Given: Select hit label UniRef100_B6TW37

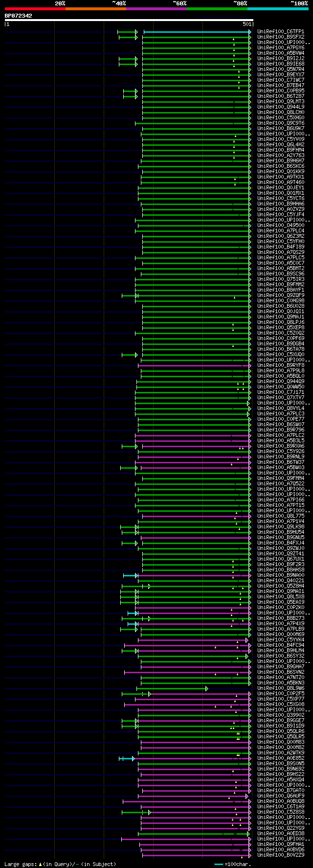Looking at the screenshot, I should (281, 462).
